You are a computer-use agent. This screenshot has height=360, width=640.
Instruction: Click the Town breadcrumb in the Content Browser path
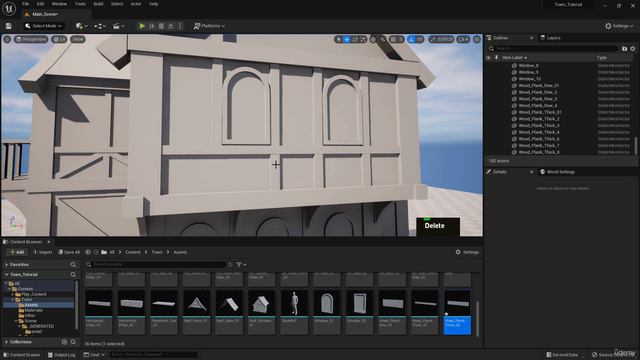(x=157, y=252)
